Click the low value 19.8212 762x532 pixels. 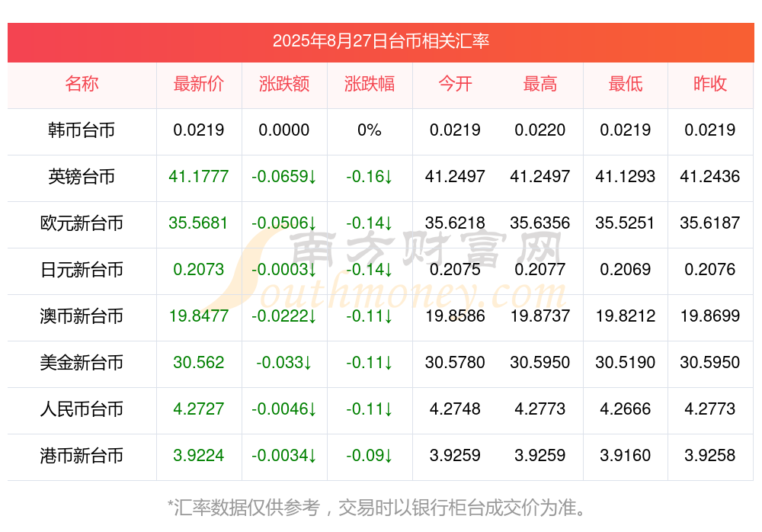(x=626, y=316)
